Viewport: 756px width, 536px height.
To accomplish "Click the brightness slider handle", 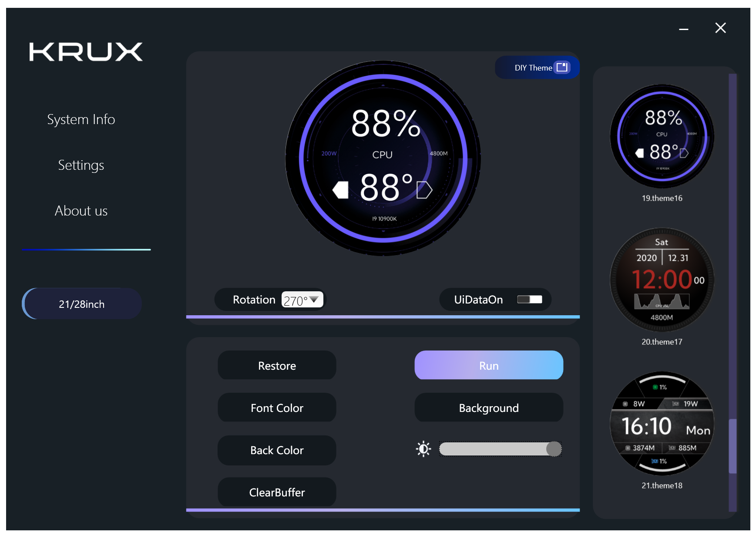I will pyautogui.click(x=554, y=449).
